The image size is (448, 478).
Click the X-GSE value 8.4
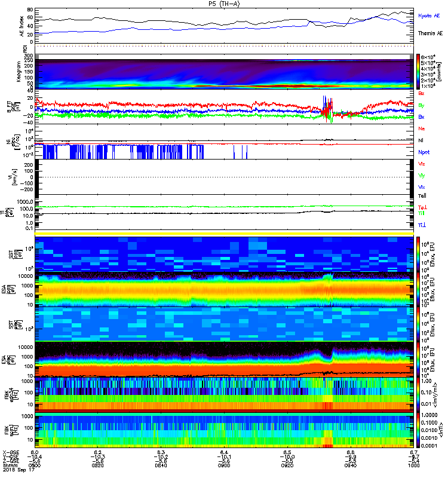click(x=224, y=453)
